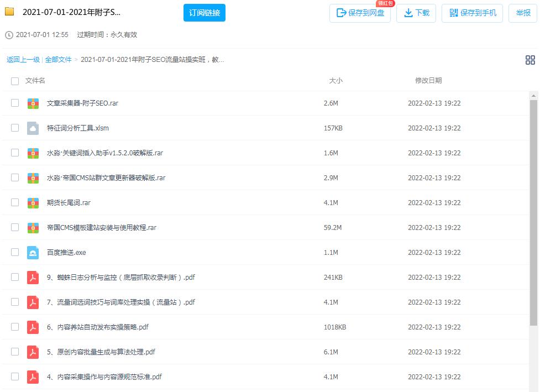The width and height of the screenshot is (540, 392).
Task: Click the pdf icon for 6、内容养站自动发布
Action: pos(33,327)
